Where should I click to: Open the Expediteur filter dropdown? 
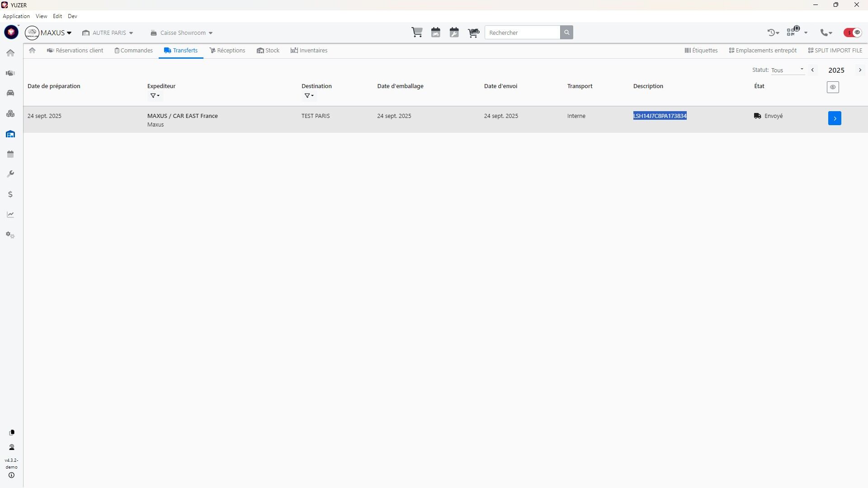click(155, 96)
